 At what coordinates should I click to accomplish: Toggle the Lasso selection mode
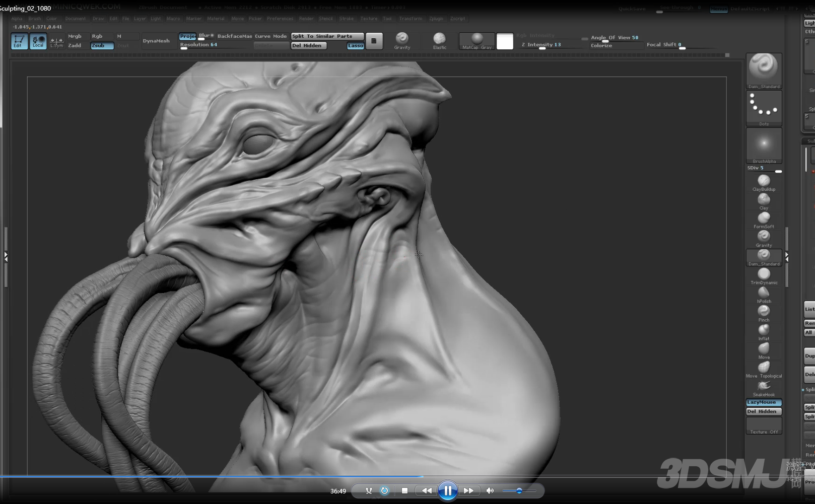[356, 45]
